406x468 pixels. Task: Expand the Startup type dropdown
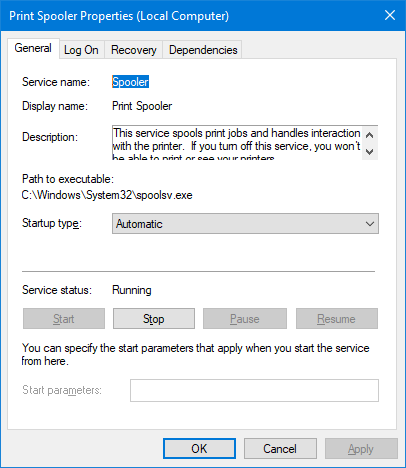point(245,224)
